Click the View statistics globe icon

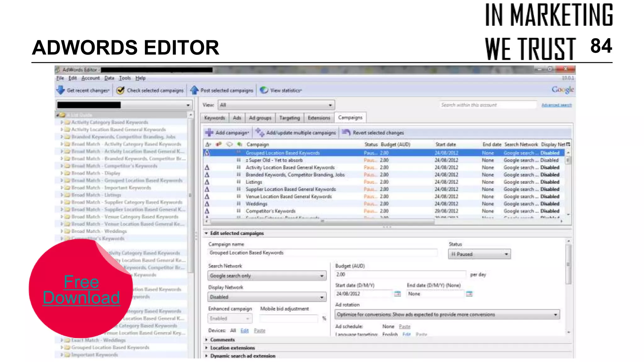pyautogui.click(x=264, y=90)
